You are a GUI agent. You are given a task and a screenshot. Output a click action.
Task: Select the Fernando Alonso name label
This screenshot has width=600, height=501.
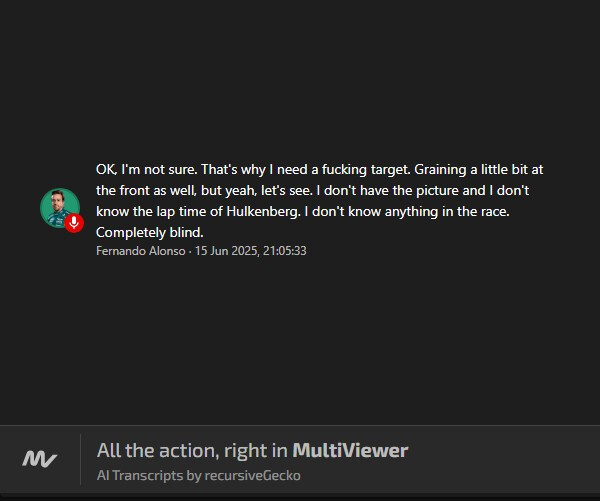coord(140,251)
